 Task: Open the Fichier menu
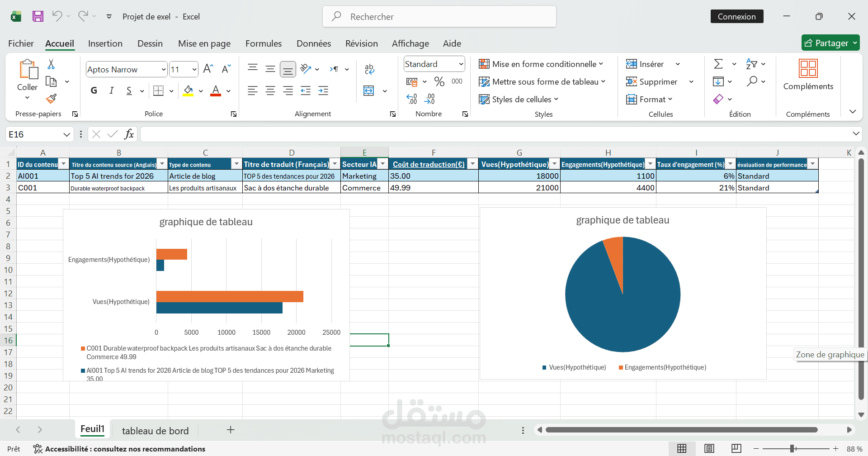coord(21,43)
